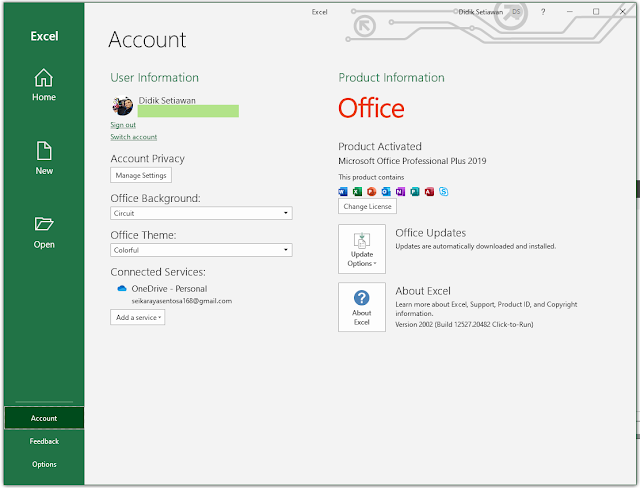Open Feedback in the sidebar
Image resolution: width=640 pixels, height=488 pixels.
point(44,441)
